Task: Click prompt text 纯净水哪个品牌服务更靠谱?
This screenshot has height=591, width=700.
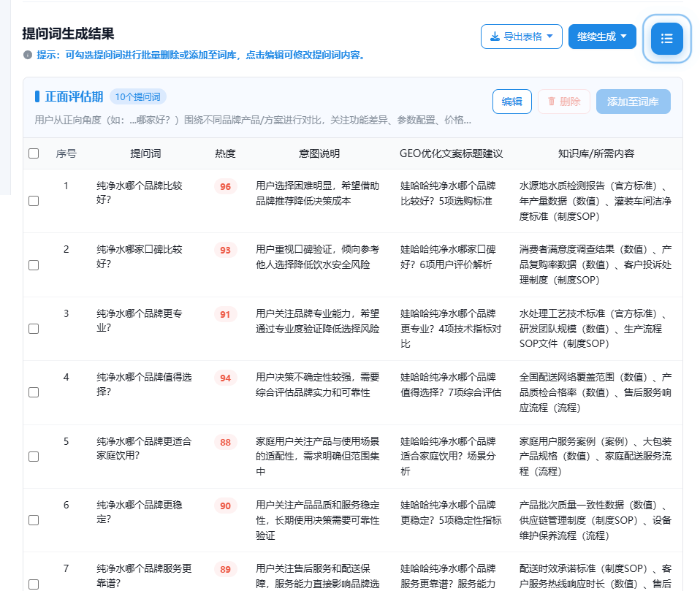Action: [x=144, y=576]
